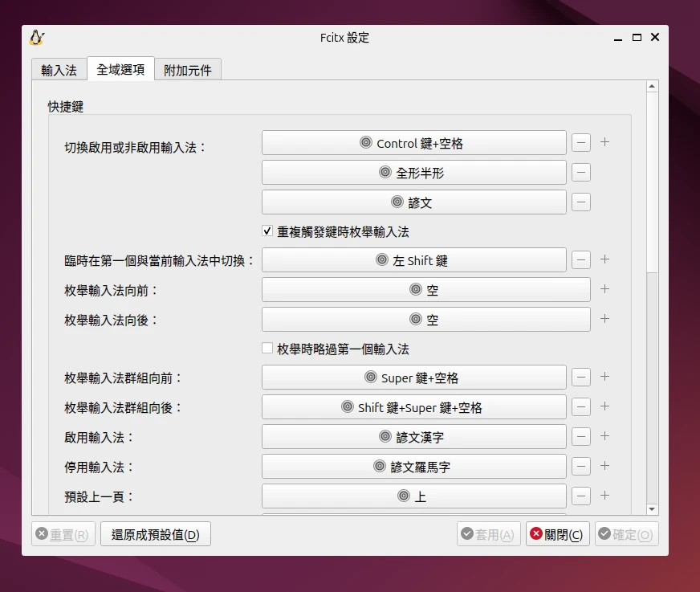Remove the 全形半形 shortcut with minus icon
This screenshot has height=592, width=700.
click(x=581, y=173)
